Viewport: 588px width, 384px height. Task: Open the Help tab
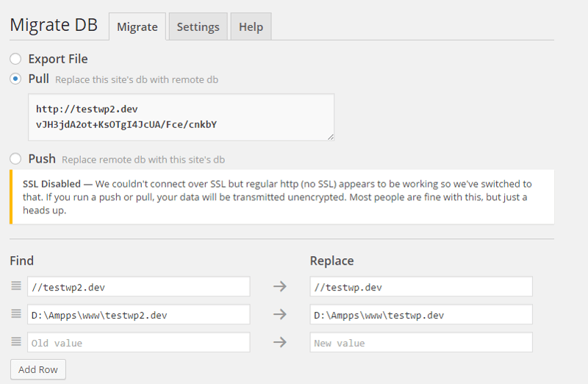pos(251,26)
